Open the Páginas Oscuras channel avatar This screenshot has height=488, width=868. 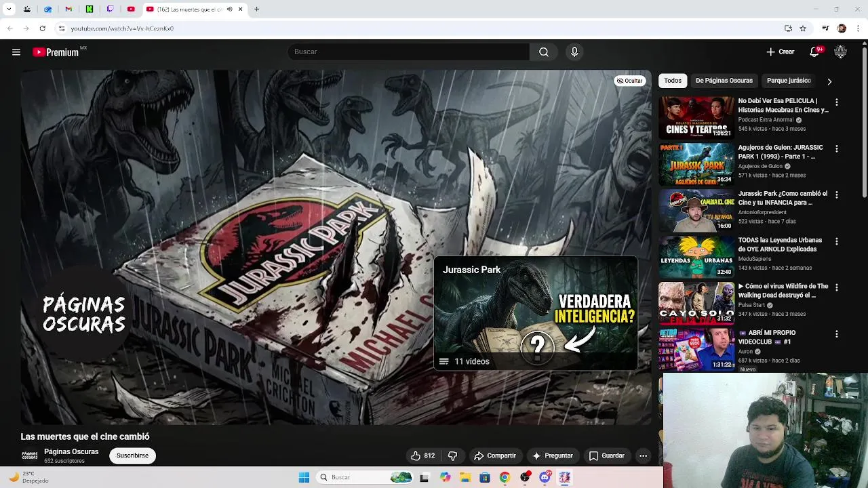[x=29, y=455]
